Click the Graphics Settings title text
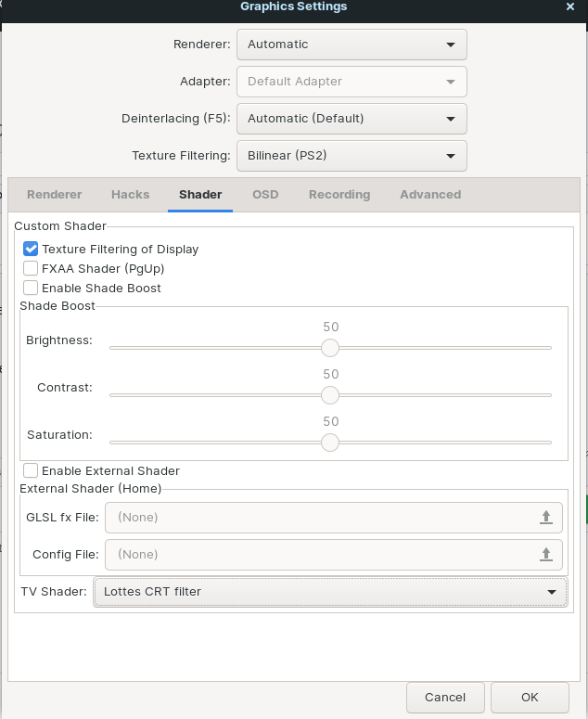The image size is (588, 719). [294, 6]
